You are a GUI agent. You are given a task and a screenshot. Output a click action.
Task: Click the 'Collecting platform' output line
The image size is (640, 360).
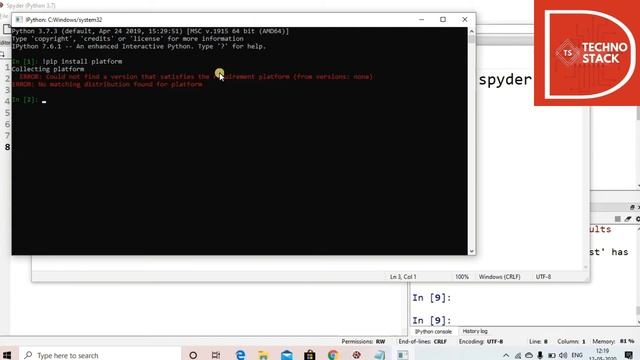tap(48, 69)
